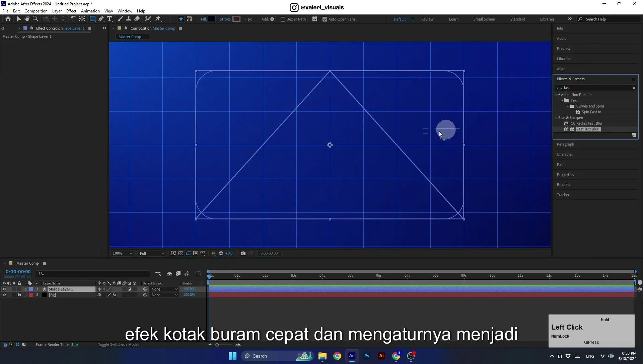Open the 100% magnification dropdown
This screenshot has height=364, width=643.
[122, 253]
